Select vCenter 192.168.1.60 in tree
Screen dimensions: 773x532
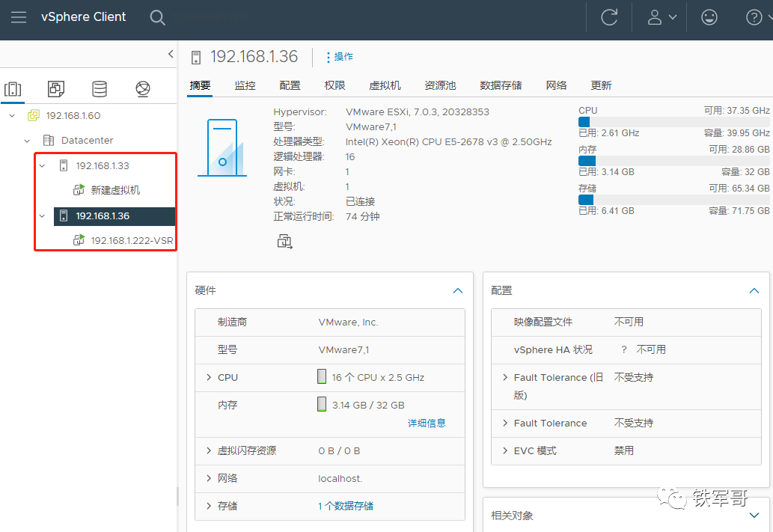[73, 116]
